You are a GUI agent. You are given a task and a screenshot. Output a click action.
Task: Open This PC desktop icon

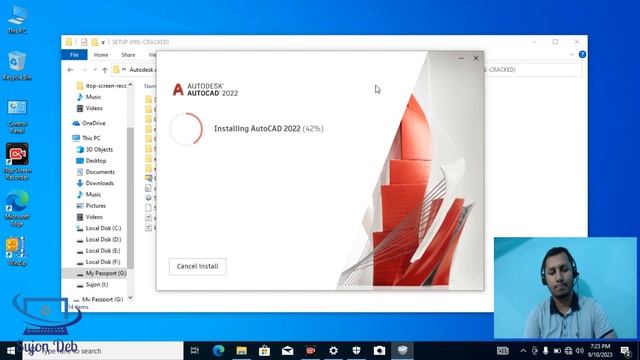17,20
